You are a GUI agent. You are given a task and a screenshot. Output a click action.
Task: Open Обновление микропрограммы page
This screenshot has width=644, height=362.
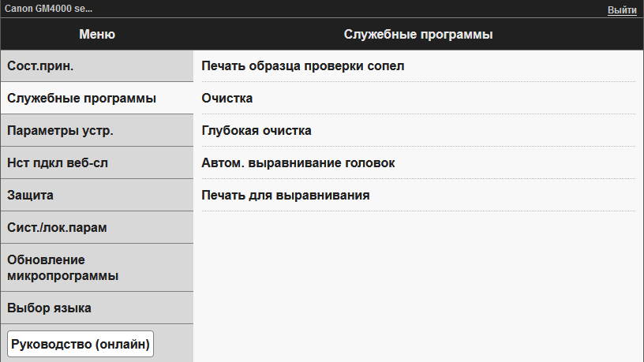coord(63,267)
